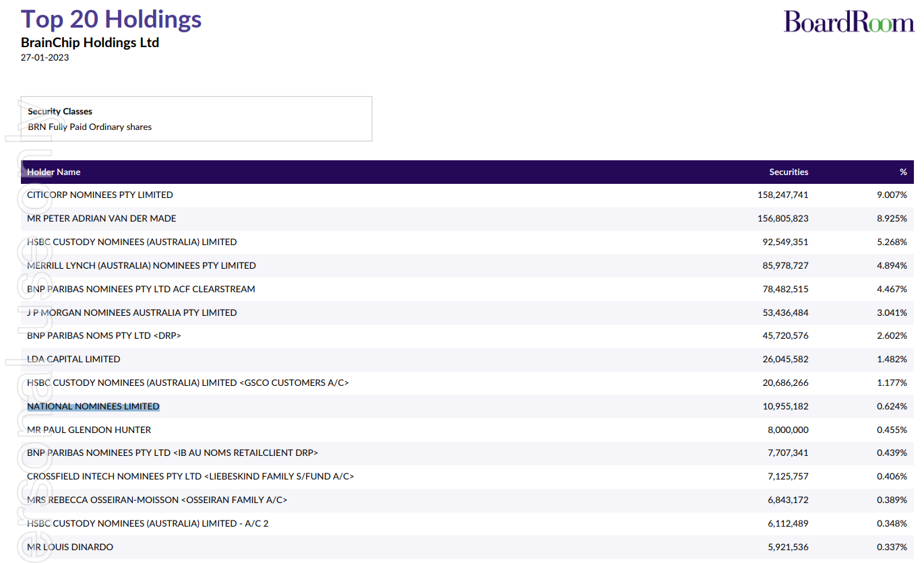Viewport: 924px width, 563px height.
Task: Click the date 27-01-2023
Action: [44, 57]
